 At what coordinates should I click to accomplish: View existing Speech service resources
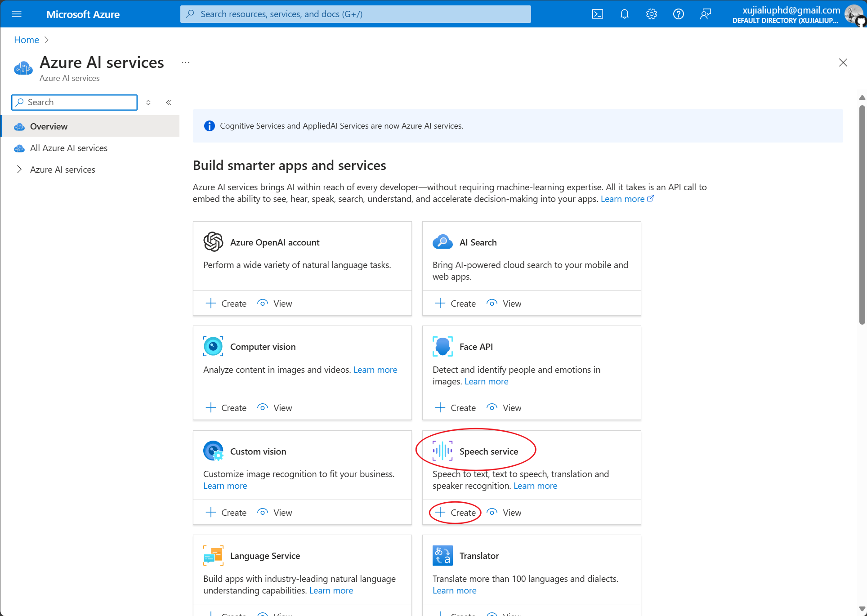click(x=505, y=513)
